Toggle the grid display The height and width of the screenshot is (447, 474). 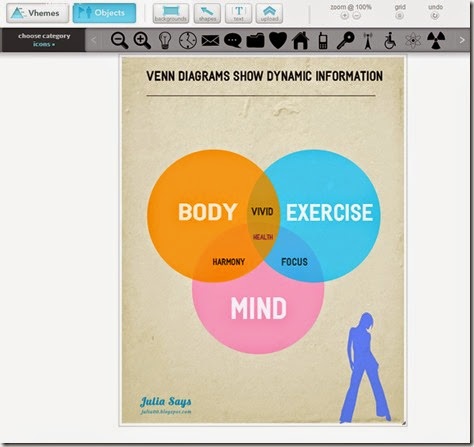click(x=400, y=15)
